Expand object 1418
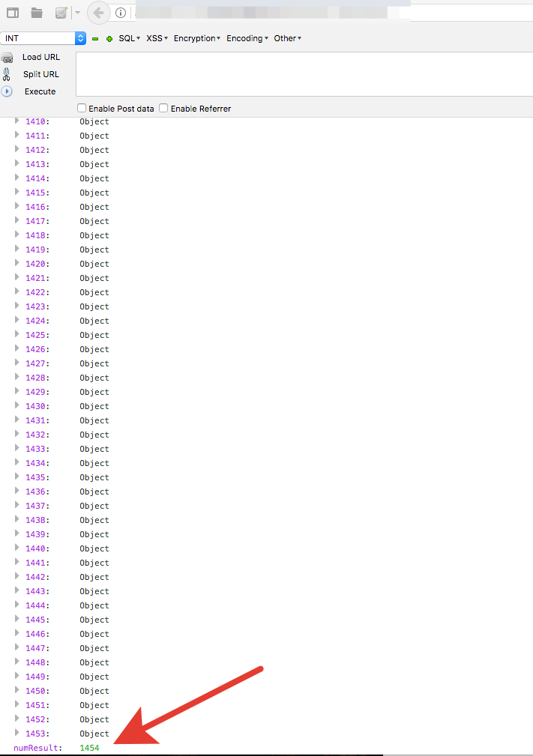Viewport: 533px width, 756px height. point(17,235)
